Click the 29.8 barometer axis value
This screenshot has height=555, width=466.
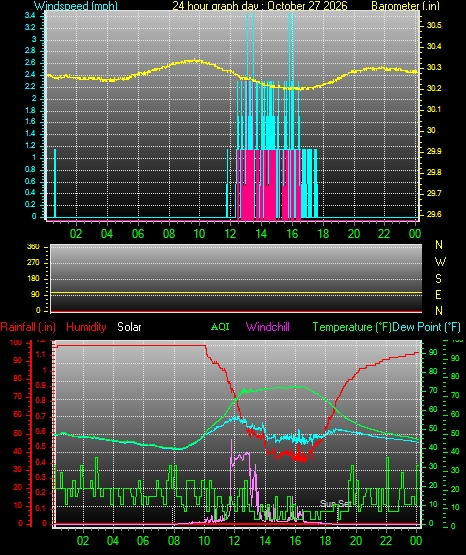coord(434,172)
